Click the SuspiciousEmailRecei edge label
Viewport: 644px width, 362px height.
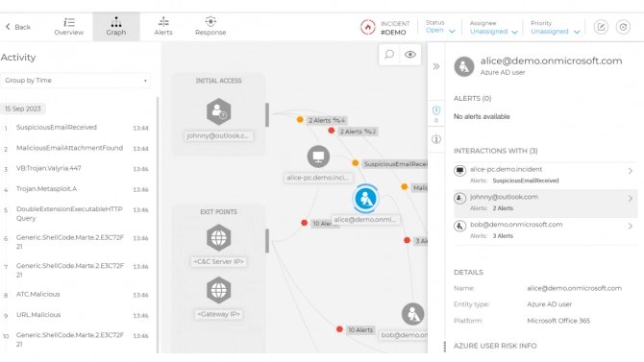tap(394, 164)
